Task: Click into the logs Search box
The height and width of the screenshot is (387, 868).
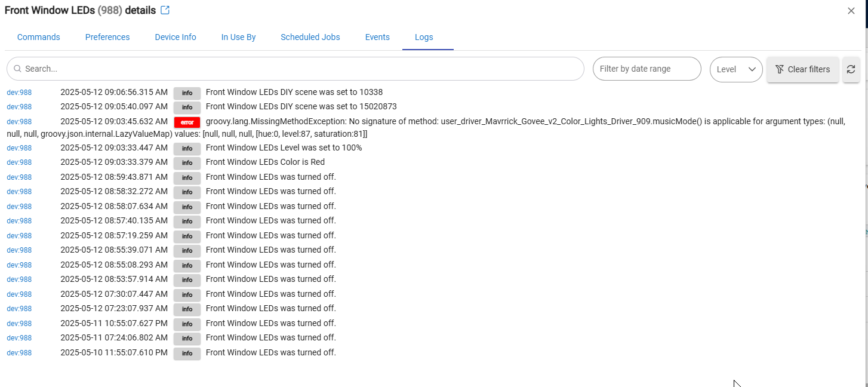Action: (298, 69)
